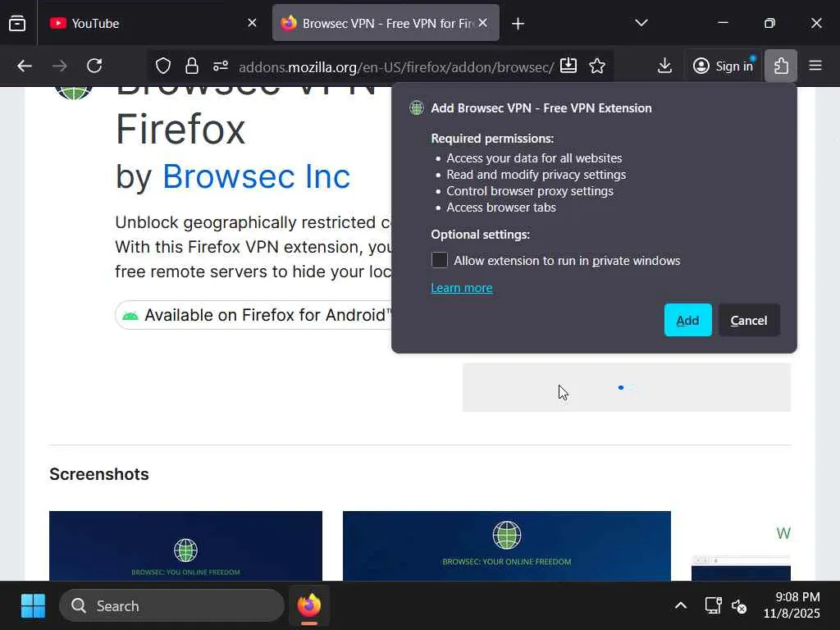Click 'Control browser proxy settings' text
The image size is (840, 630).
click(530, 190)
